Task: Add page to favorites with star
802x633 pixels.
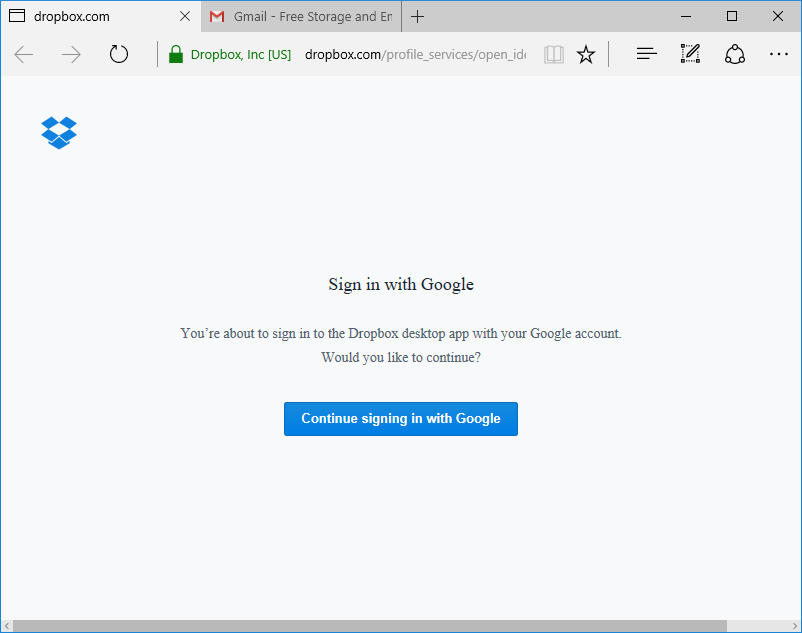Action: [586, 54]
